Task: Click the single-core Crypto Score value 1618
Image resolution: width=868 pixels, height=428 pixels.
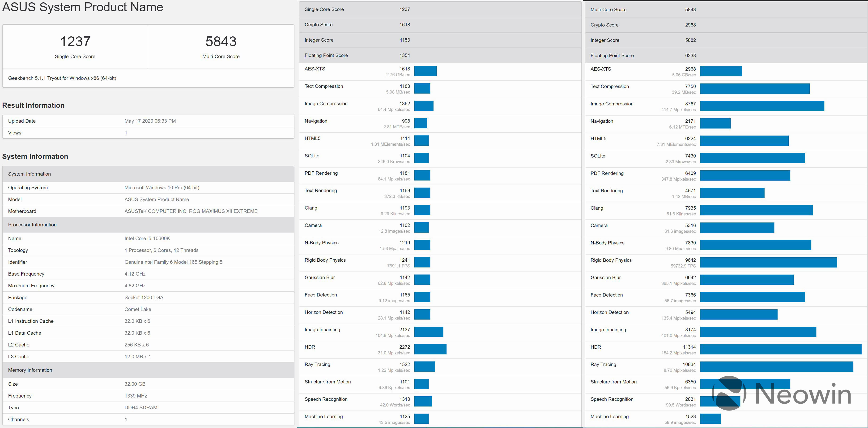Action: [405, 25]
